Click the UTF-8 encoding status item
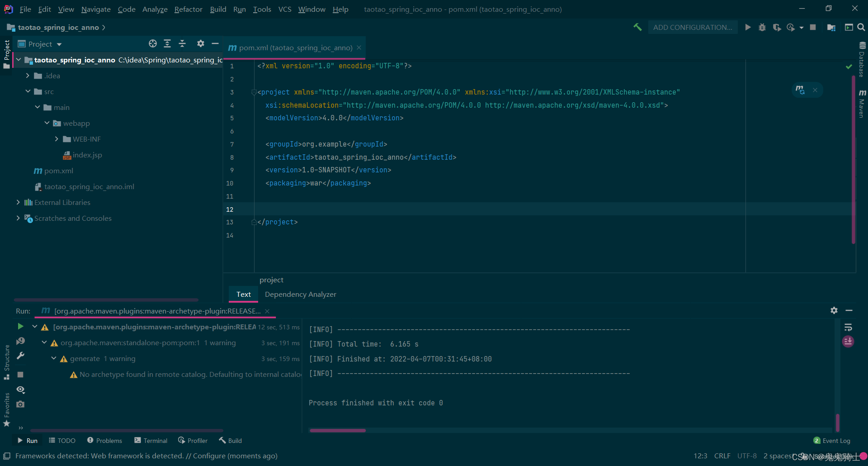Image resolution: width=868 pixels, height=466 pixels. 747,456
